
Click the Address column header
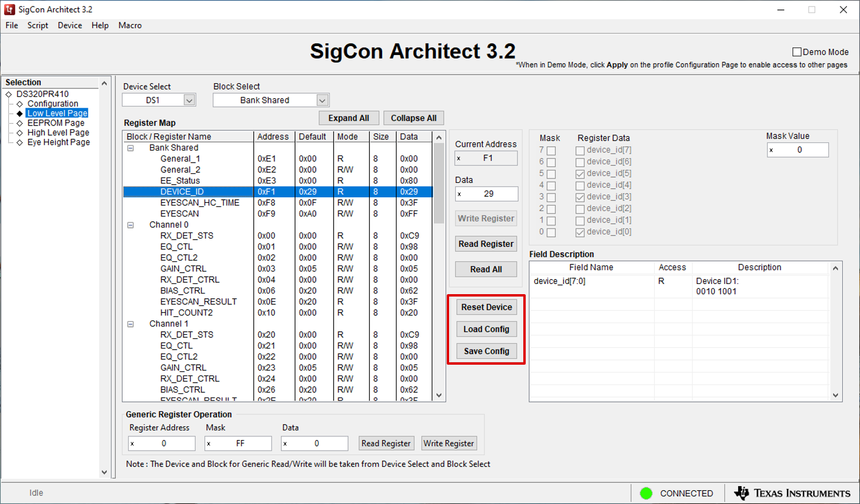(x=274, y=137)
